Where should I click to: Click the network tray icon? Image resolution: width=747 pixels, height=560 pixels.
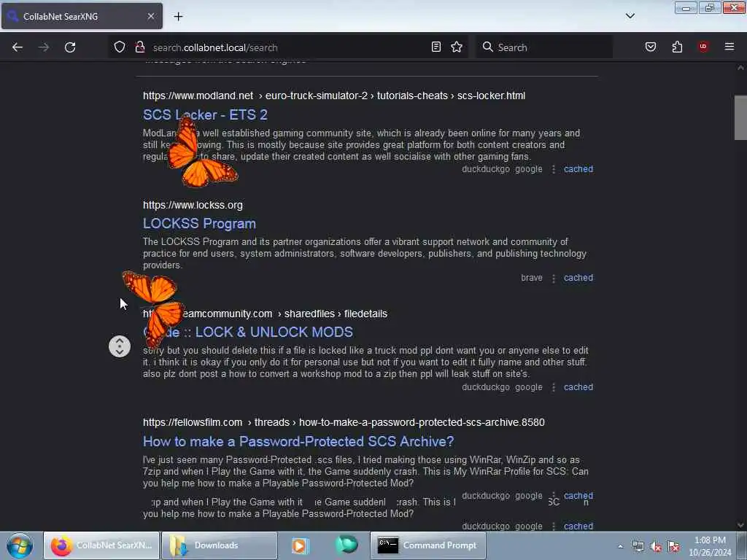click(x=638, y=547)
